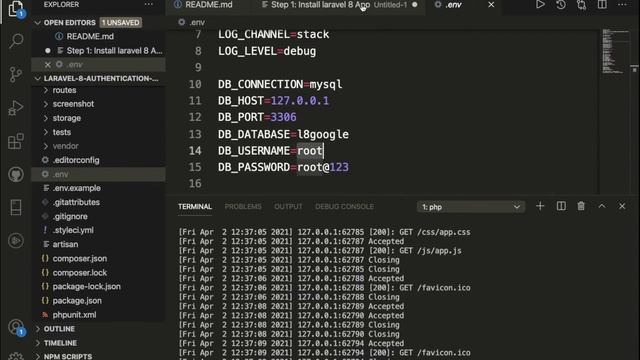
Task: Open Explorer More Actions ellipsis
Action: point(149,4)
